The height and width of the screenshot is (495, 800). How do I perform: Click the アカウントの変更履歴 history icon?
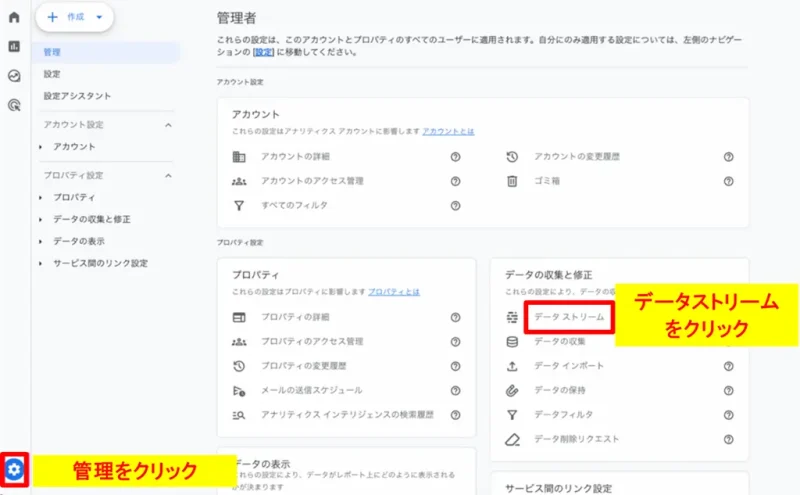coord(512,157)
